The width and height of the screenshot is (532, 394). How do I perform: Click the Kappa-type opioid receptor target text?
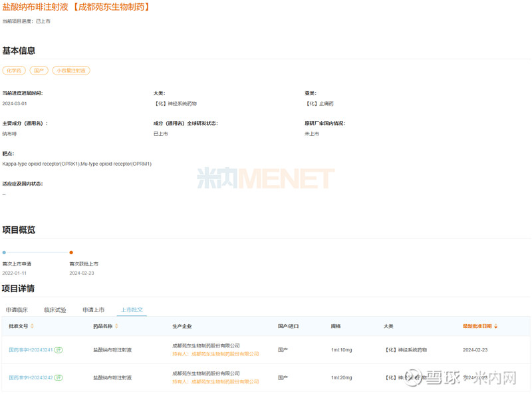click(x=77, y=164)
